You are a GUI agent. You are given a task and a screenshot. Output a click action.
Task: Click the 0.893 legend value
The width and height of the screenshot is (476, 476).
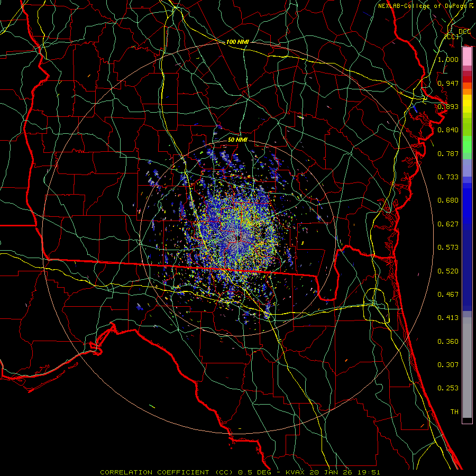point(448,106)
